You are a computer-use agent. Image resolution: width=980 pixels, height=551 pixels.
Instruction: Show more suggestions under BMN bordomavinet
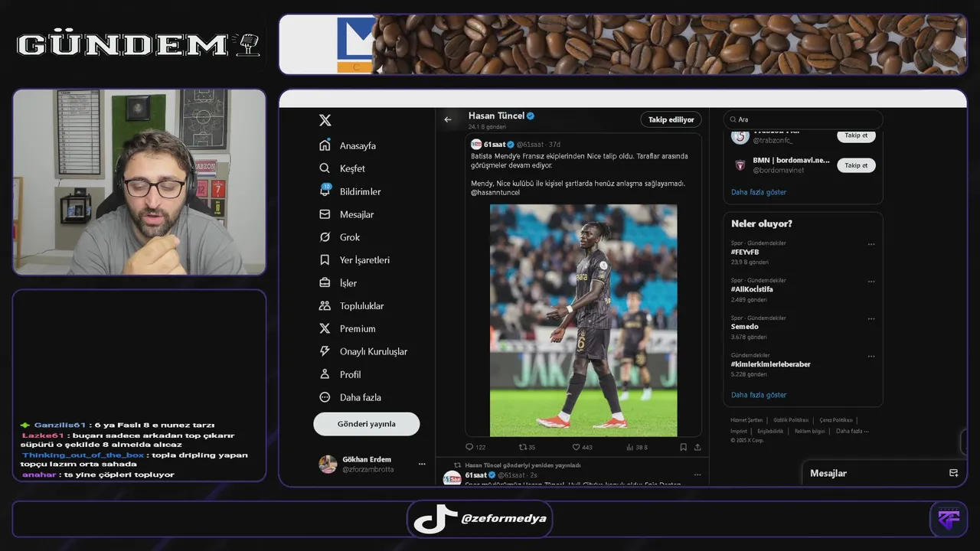pyautogui.click(x=759, y=192)
